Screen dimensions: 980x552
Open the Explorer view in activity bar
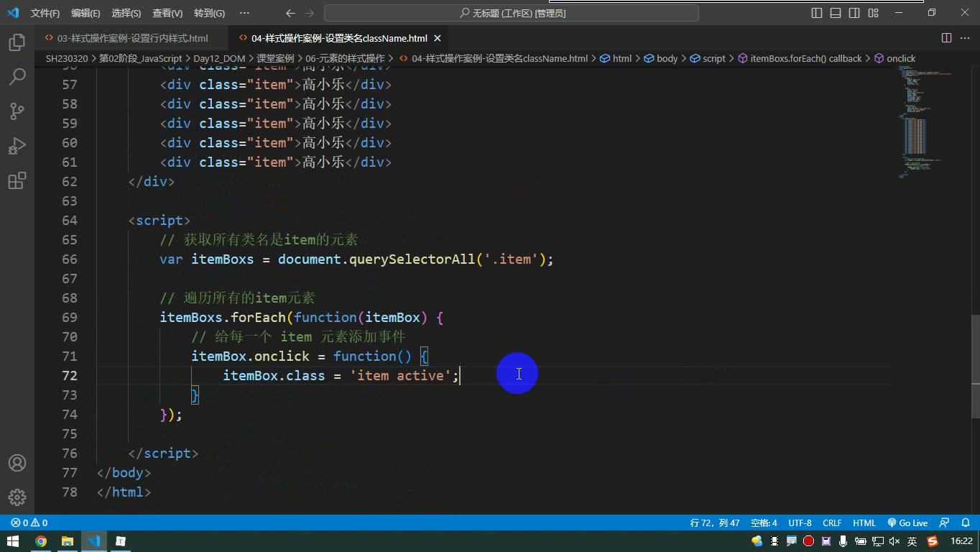17,42
